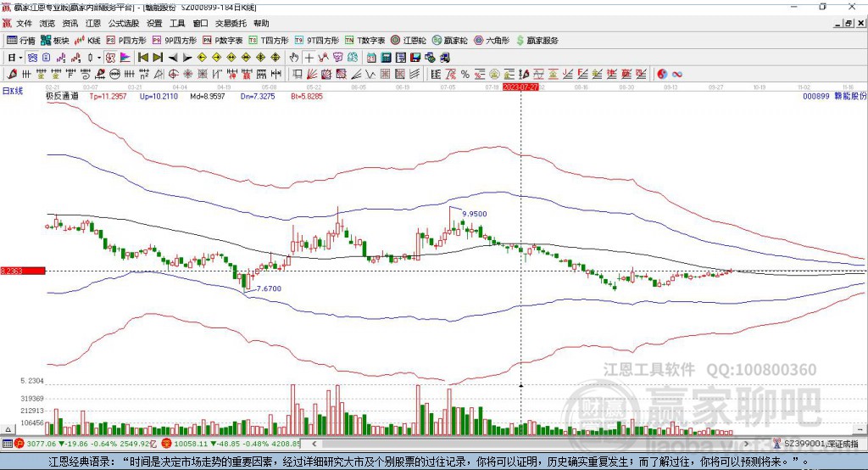Click the blue infinity symbol icon
This screenshot has width=868, height=470.
pos(677,74)
